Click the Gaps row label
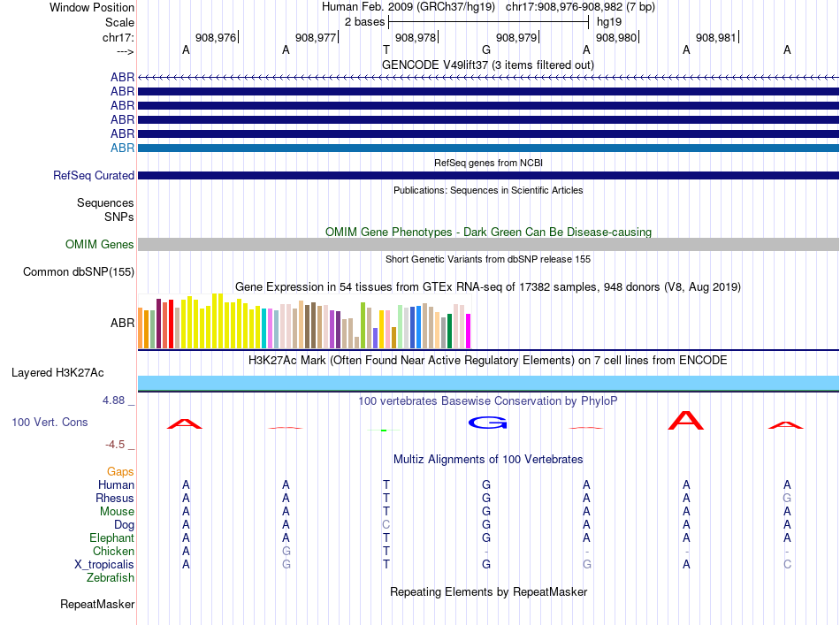This screenshot has height=625, width=840. pos(120,472)
